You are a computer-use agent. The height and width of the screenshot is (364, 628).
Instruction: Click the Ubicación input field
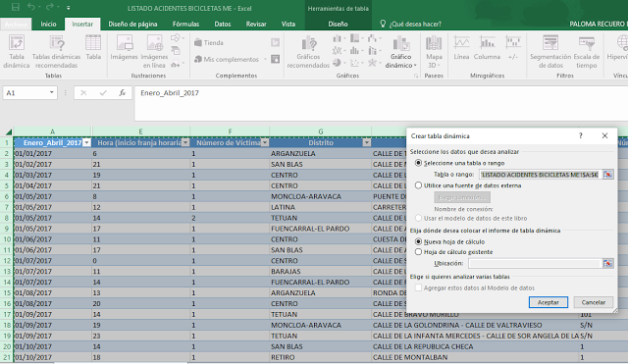point(535,263)
